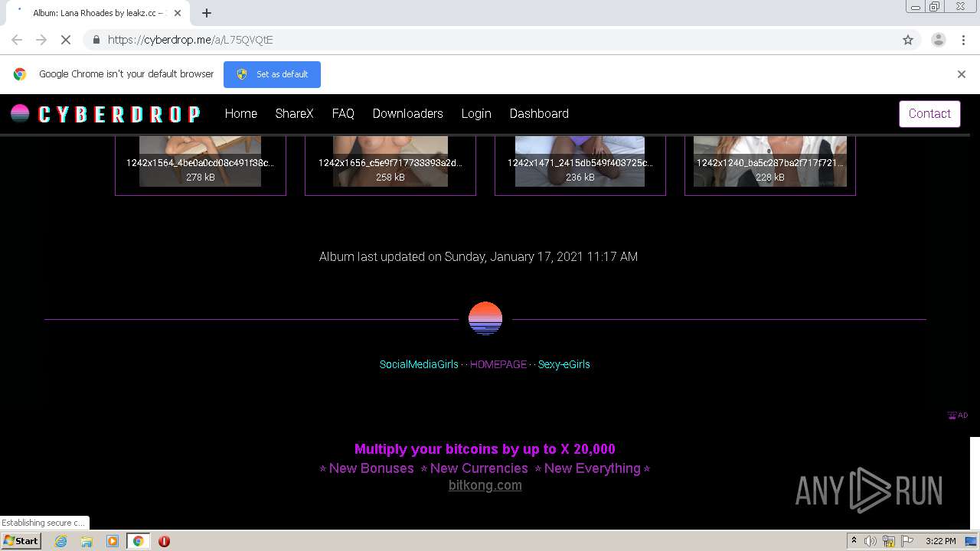The height and width of the screenshot is (551, 980).
Task: Select the Chrome taskbar button
Action: tap(138, 541)
